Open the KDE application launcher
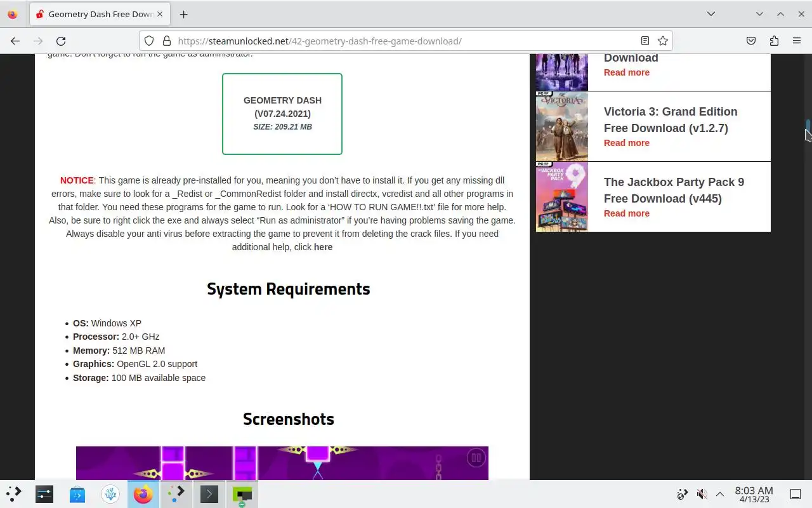 click(x=13, y=494)
